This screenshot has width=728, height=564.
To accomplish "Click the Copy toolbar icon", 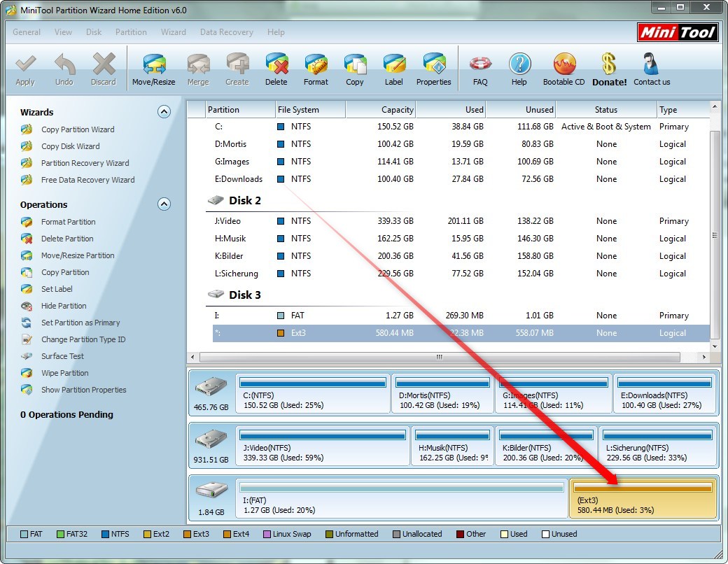I will 355,70.
